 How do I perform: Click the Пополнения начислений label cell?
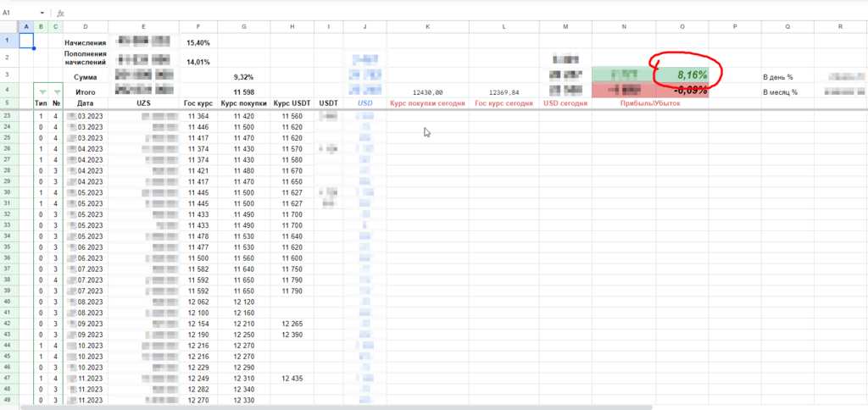[86, 58]
